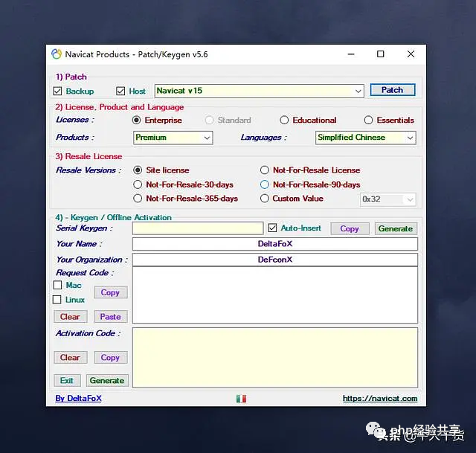Generate a serial key

point(396,228)
